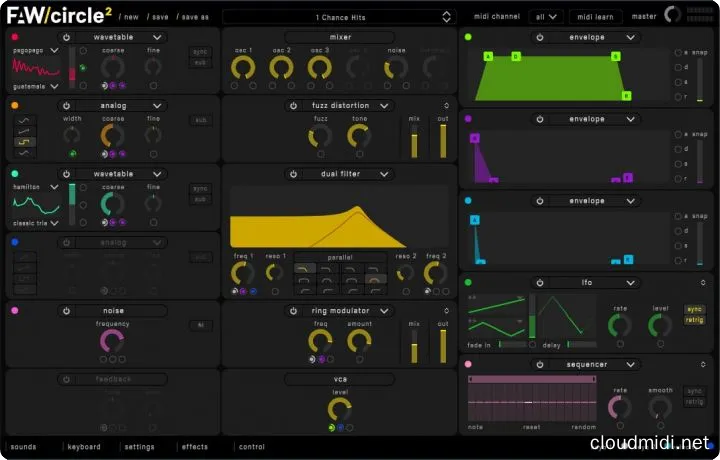This screenshot has height=460, width=720.
Task: Click save as in the header
Action: point(194,17)
